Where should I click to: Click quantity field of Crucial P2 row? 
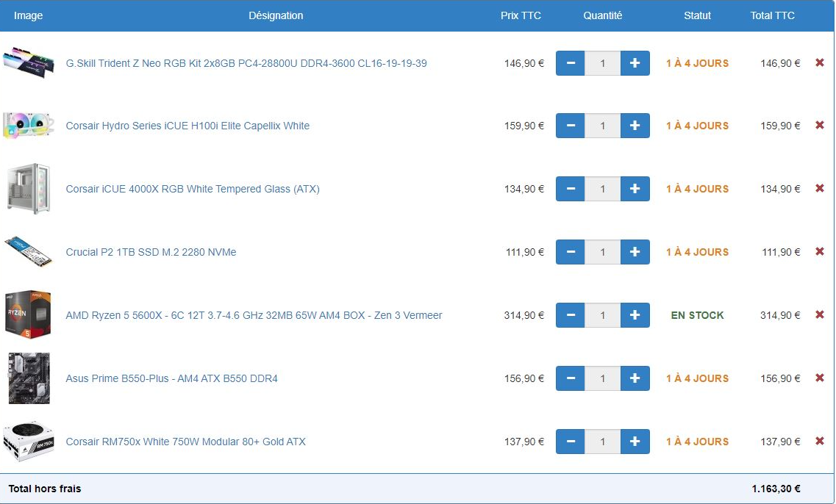click(x=602, y=252)
